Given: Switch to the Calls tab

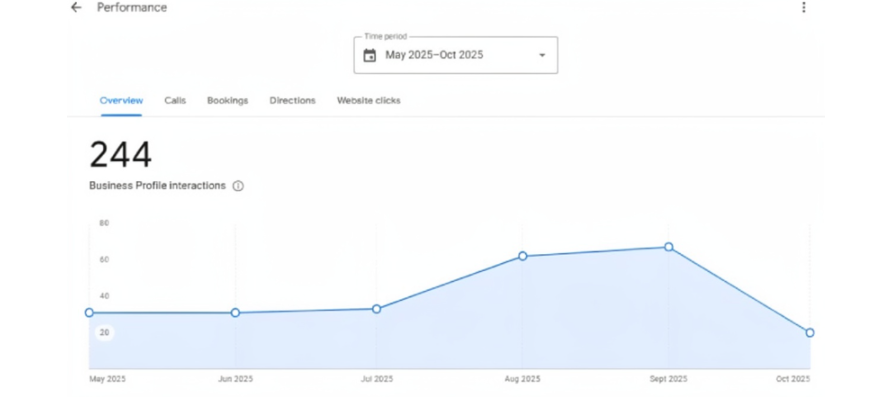Looking at the screenshot, I should click(175, 101).
